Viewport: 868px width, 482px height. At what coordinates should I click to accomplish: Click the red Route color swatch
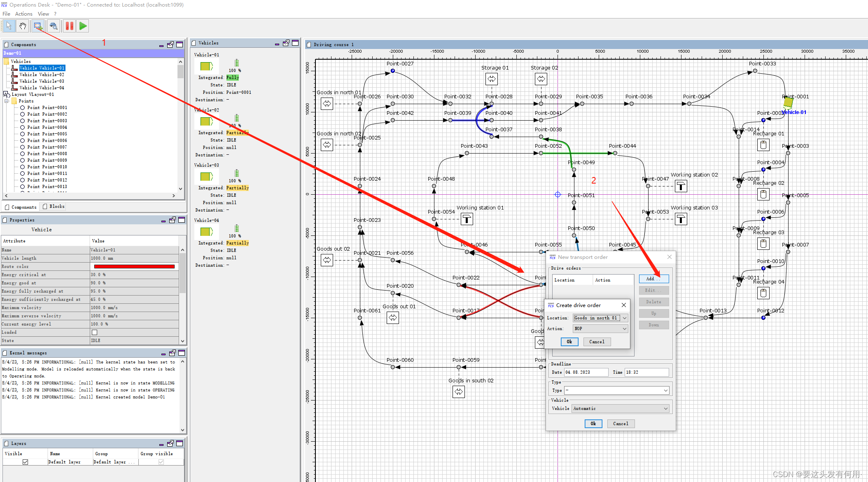coord(134,266)
